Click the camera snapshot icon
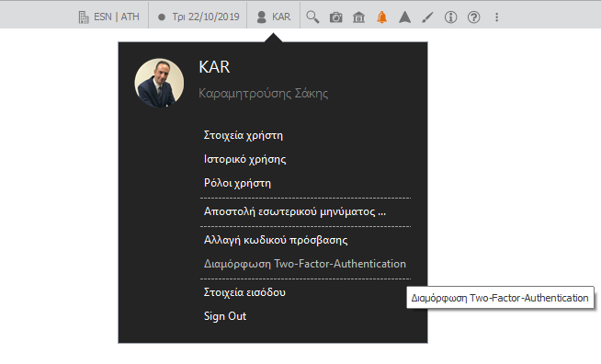601x364 pixels. tap(336, 17)
